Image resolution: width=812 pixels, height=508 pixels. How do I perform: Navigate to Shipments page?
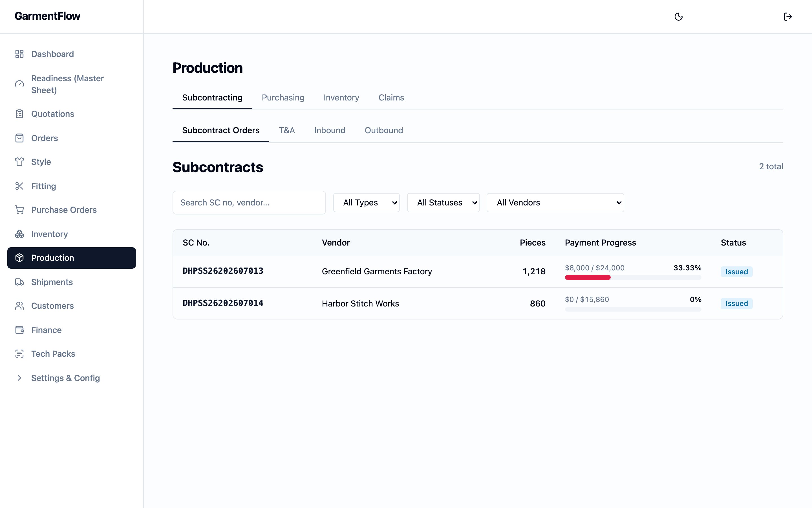coord(71,282)
